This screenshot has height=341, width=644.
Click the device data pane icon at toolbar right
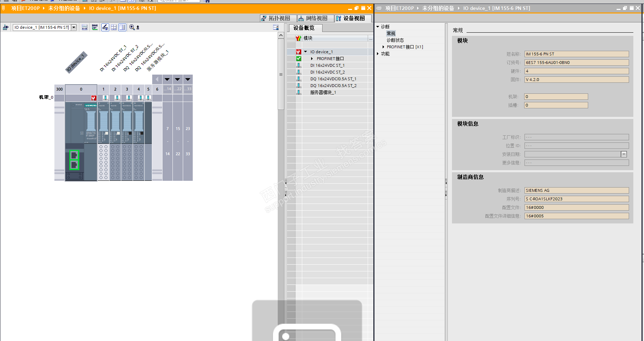pos(276,27)
